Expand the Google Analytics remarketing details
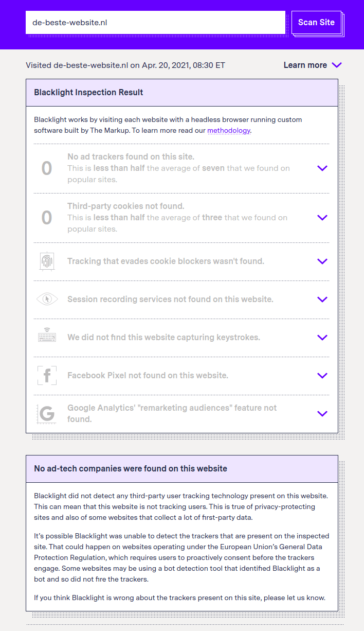 pos(322,413)
